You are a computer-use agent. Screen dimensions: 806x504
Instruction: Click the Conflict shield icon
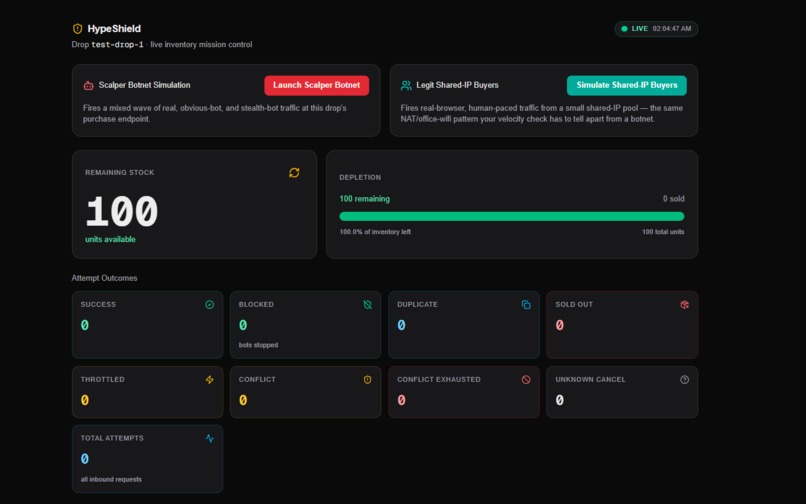368,380
